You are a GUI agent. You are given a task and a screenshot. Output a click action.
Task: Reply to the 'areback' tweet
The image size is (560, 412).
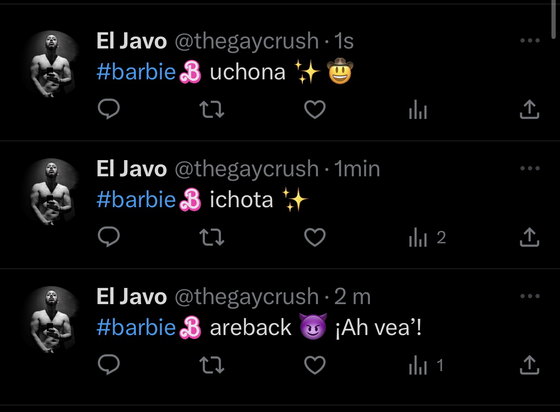coord(109,365)
